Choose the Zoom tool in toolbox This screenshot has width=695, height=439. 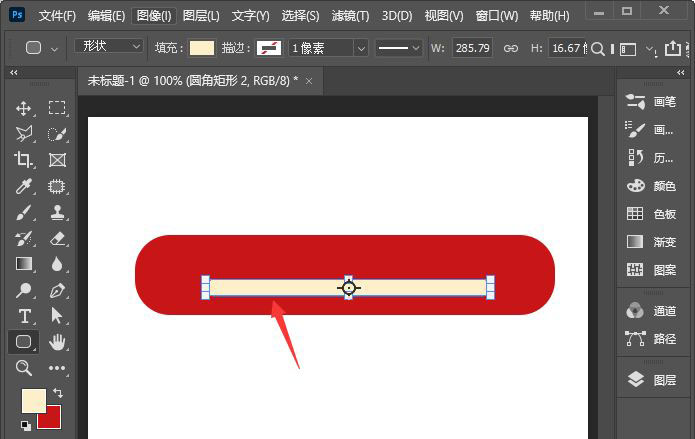coord(25,368)
